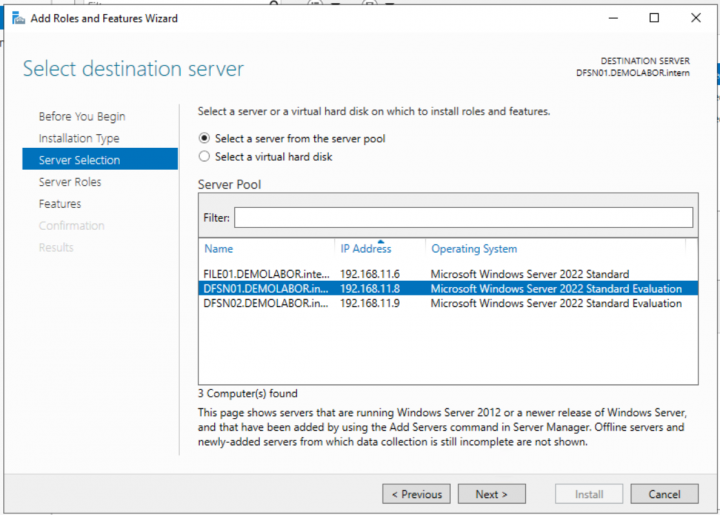Open the Installation Type step
720x515 pixels.
(79, 139)
